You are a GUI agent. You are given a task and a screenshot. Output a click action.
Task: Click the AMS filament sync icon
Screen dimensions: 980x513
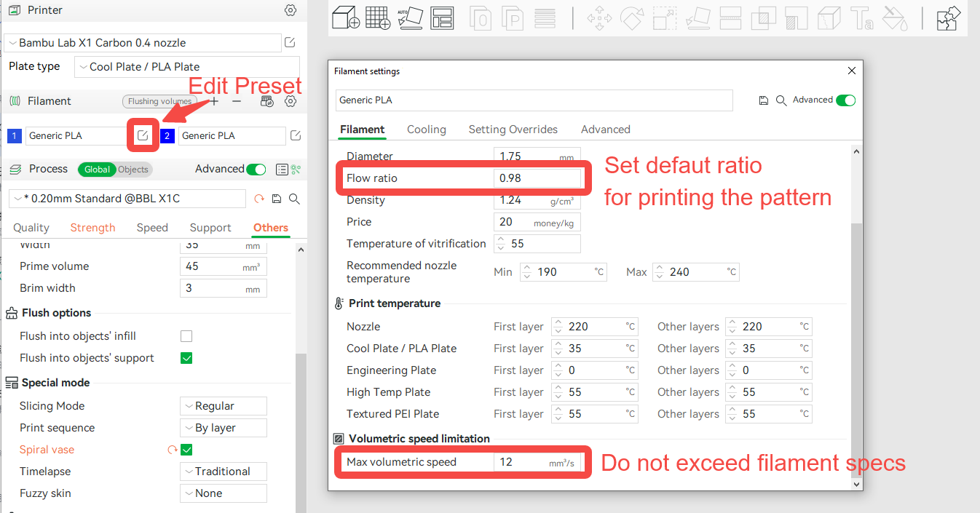point(267,101)
